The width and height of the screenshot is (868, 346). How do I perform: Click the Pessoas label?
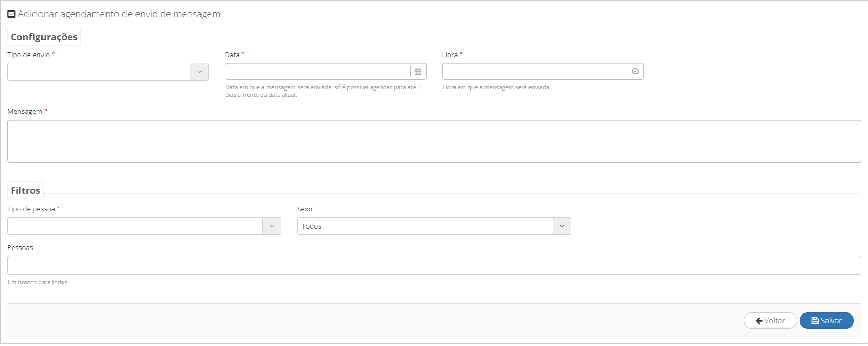20,247
